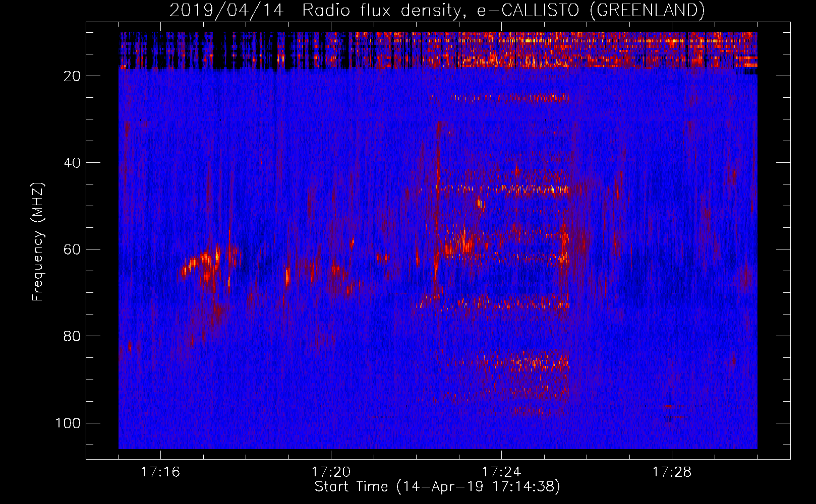Click the plot title '2019/04/14 Radio flux density, e-CALLISTO (GREENLAND)'
816x504 pixels.
(x=437, y=10)
